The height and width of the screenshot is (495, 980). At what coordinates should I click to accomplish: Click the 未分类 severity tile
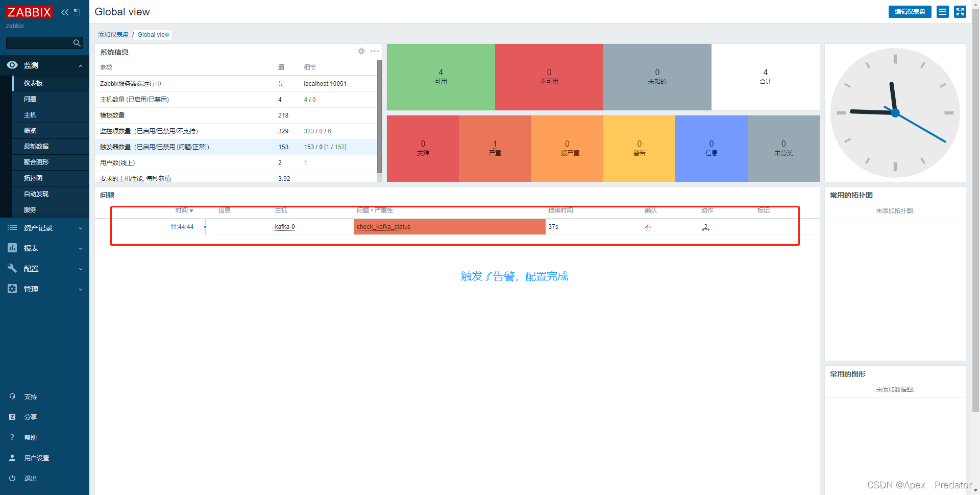point(783,149)
